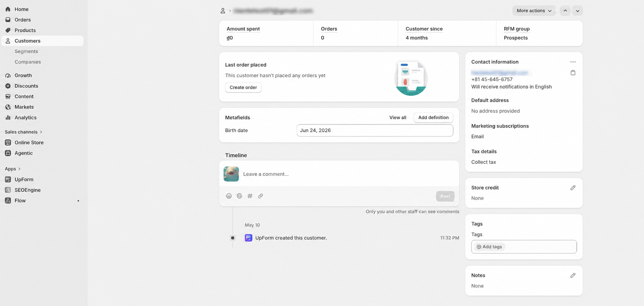Attach file with paperclip icon
This screenshot has height=306, width=644.
(x=260, y=196)
